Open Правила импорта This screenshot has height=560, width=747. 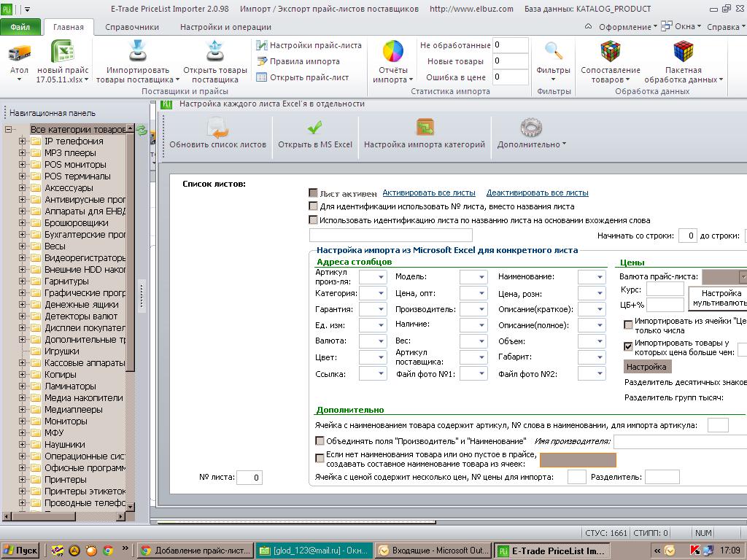click(x=298, y=61)
